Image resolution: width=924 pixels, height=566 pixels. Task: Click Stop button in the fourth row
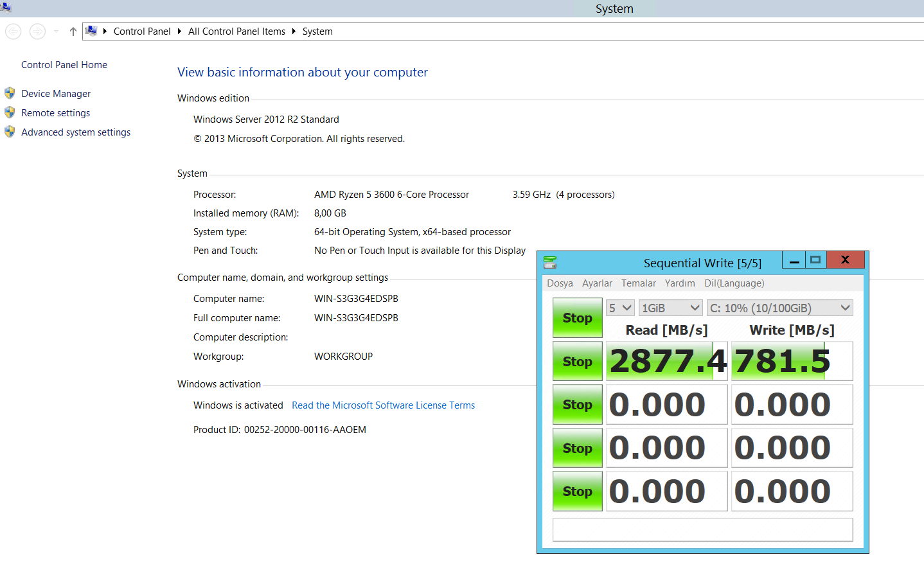coord(578,448)
